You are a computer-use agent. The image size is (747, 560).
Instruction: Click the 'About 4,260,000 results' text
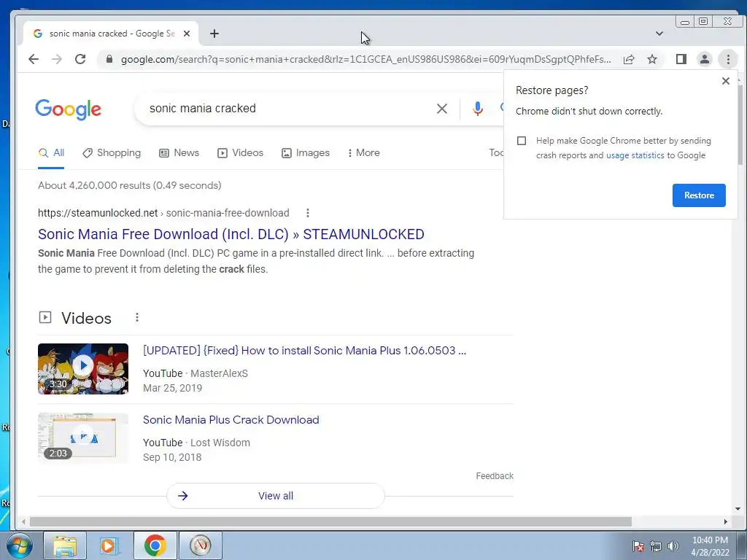(130, 185)
